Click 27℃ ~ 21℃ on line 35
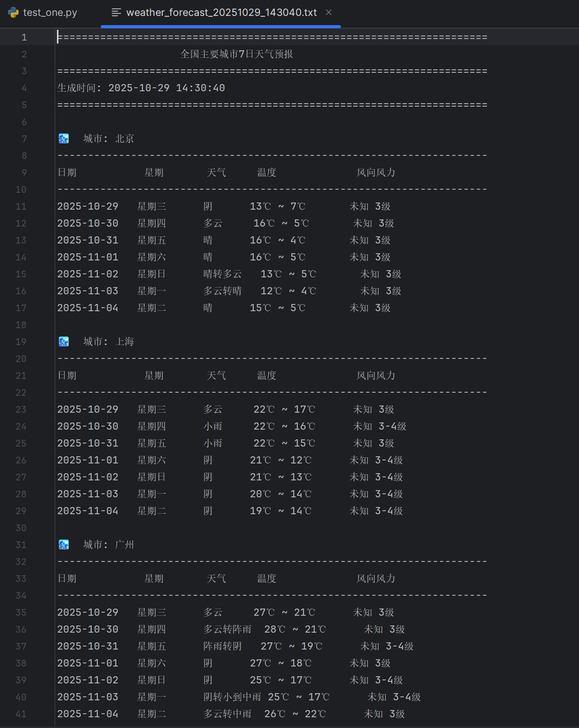 (x=285, y=612)
